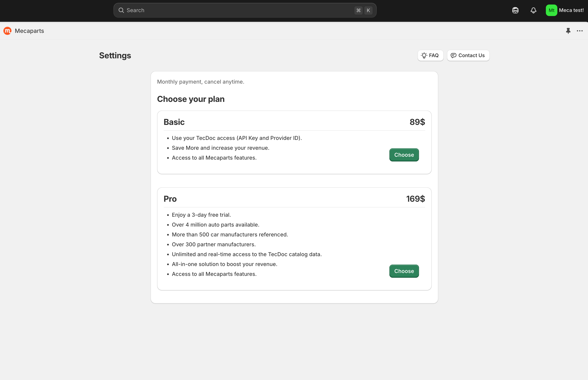This screenshot has height=380, width=588.
Task: Click the Mt green account avatar
Action: (551, 10)
